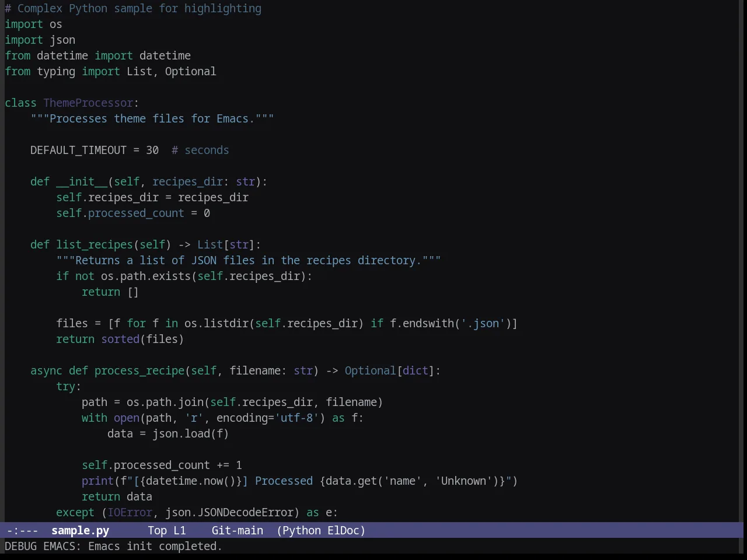Click the 'List[str]' return type annotation
The image size is (747, 560).
tap(226, 244)
